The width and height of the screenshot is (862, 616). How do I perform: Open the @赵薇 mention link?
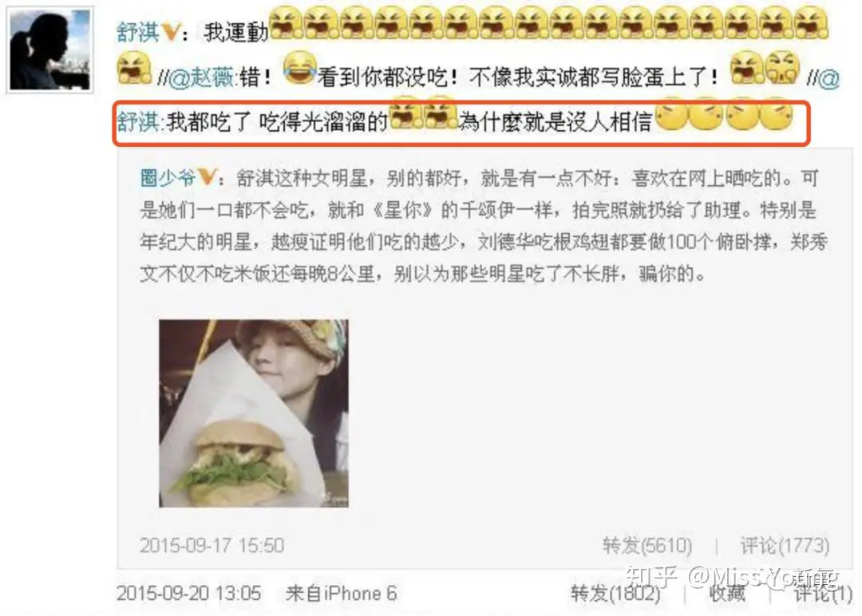click(203, 77)
